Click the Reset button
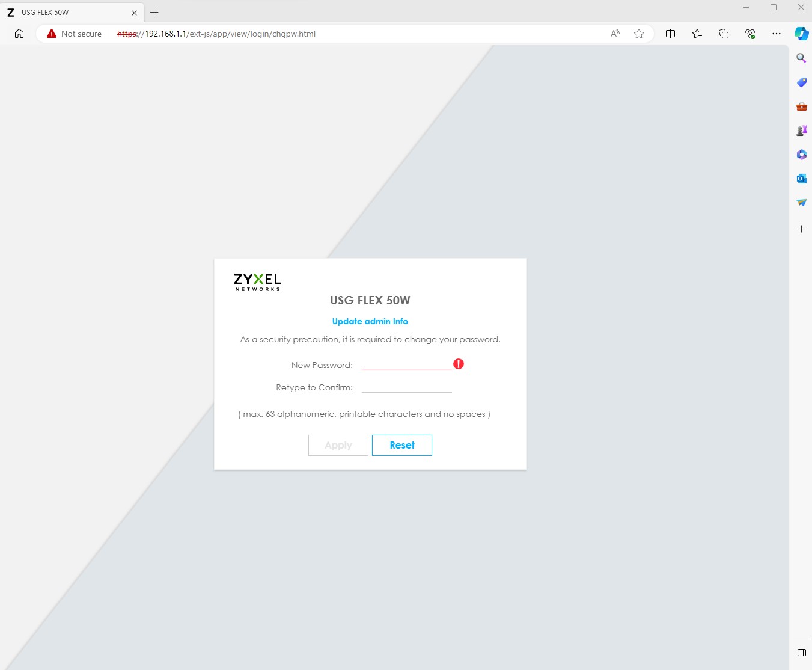The image size is (812, 670). pos(402,445)
